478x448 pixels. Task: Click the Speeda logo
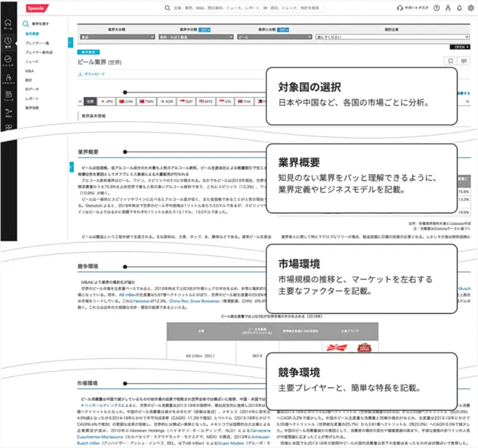coord(37,8)
